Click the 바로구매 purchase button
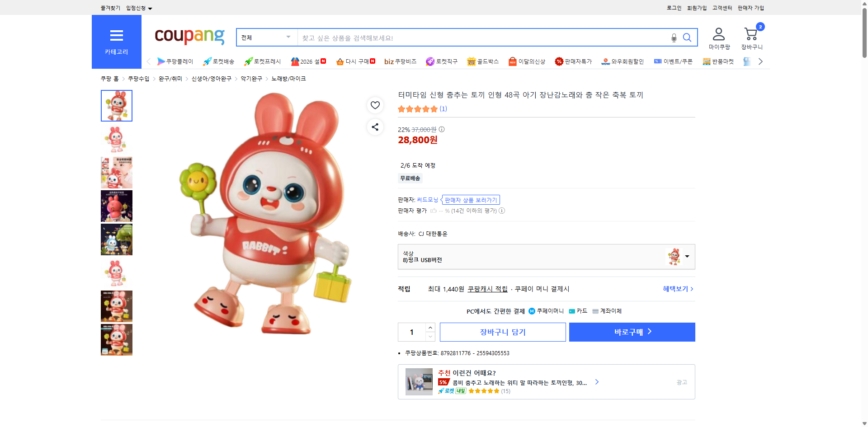Viewport: 868px width, 427px height. click(x=632, y=332)
